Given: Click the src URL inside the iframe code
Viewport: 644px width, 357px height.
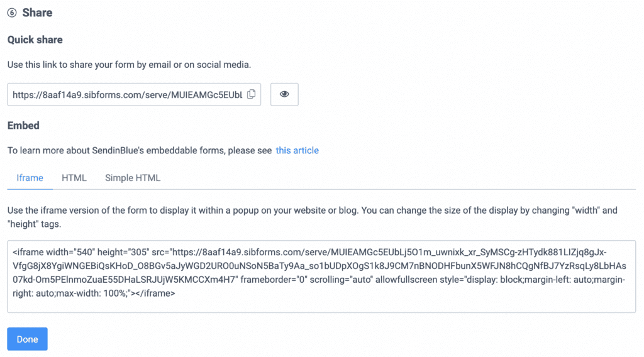Looking at the screenshot, I should [319, 266].
